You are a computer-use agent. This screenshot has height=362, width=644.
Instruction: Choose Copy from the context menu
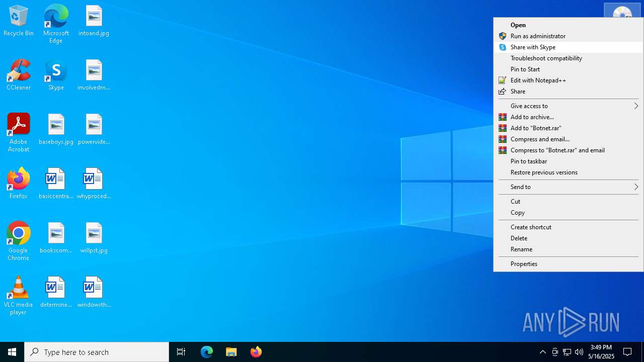pyautogui.click(x=569, y=213)
